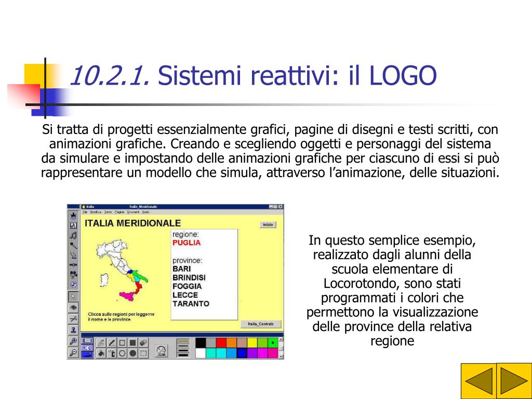The width and height of the screenshot is (532, 399).
Task: Select the filled rectangle tool
Action: click(x=132, y=343)
